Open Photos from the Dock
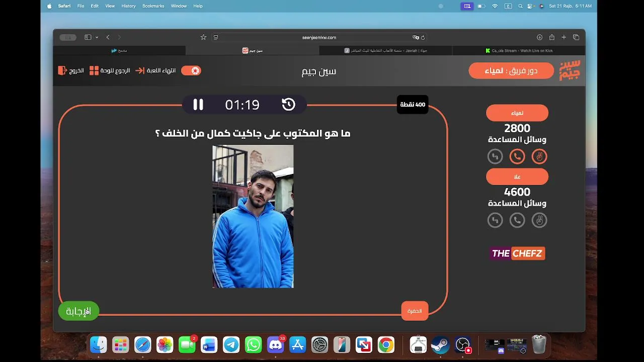The width and height of the screenshot is (644, 362). (165, 344)
